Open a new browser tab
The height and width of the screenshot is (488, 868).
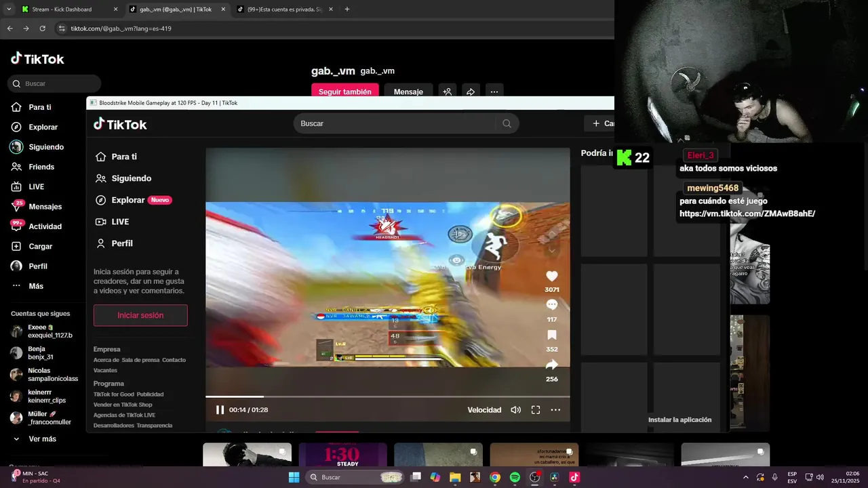[x=347, y=9]
